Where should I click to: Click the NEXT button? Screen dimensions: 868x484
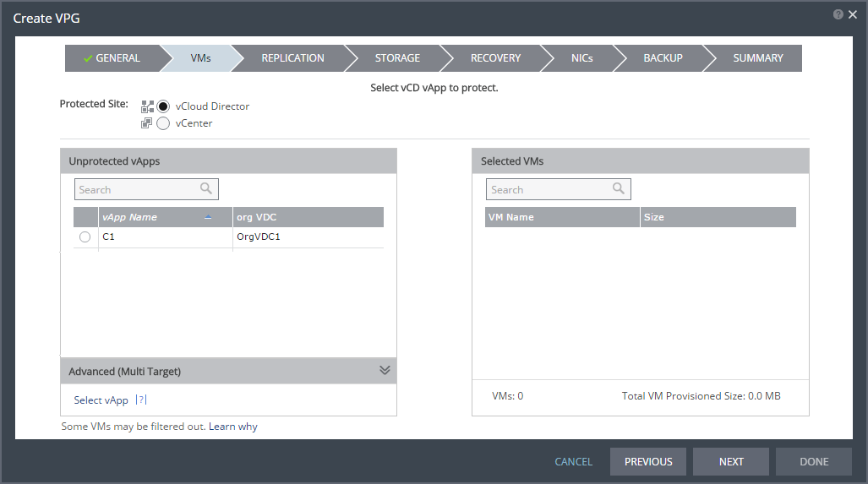click(x=731, y=462)
